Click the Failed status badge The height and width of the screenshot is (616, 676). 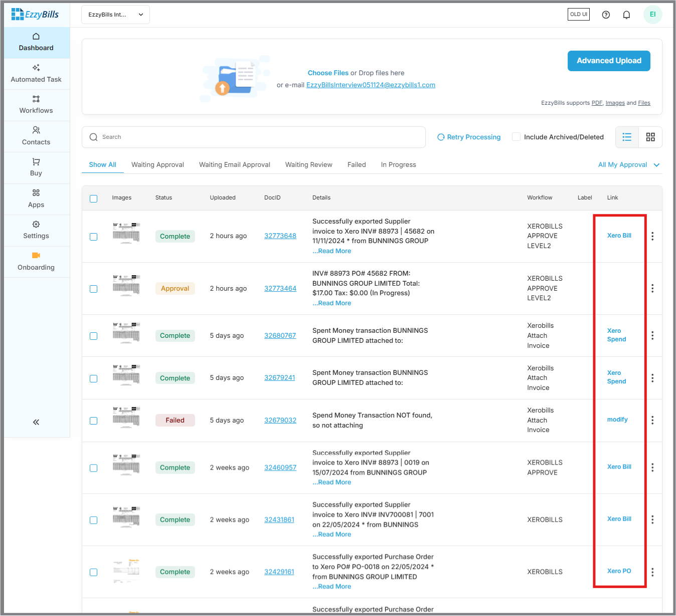click(x=175, y=420)
